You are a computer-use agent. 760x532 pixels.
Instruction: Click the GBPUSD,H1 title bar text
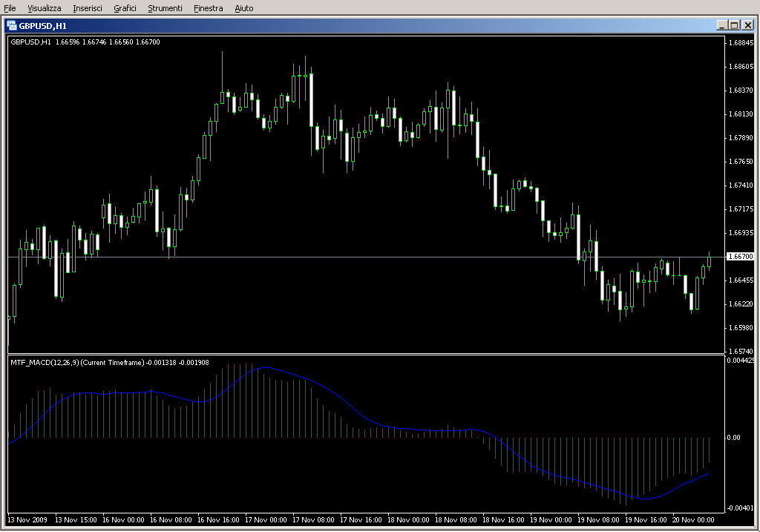point(42,26)
